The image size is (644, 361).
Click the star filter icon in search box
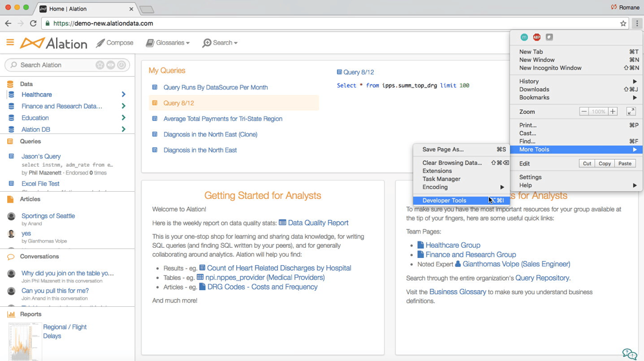click(100, 65)
